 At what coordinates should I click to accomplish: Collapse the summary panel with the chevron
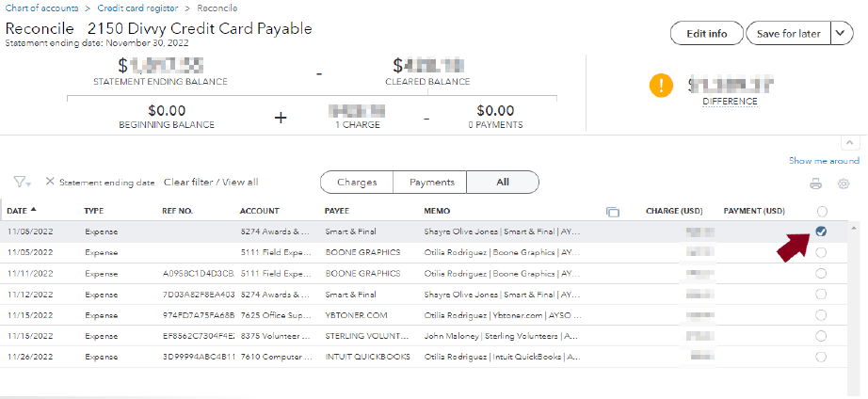(x=850, y=141)
